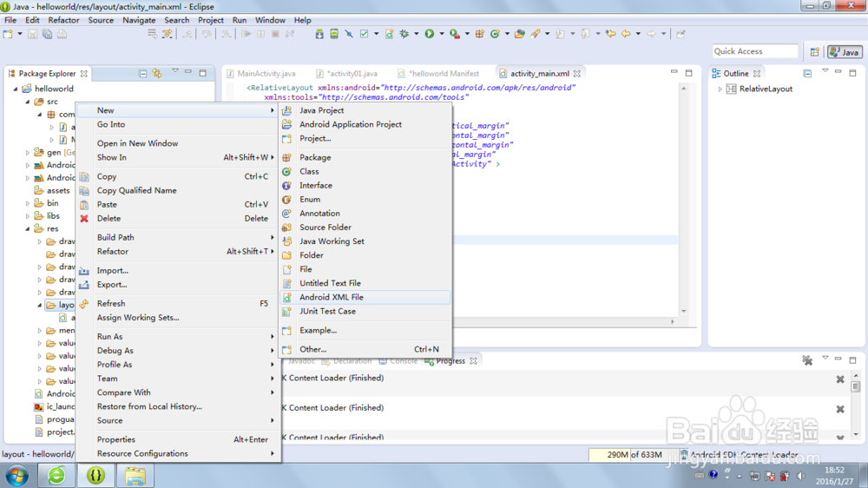The width and height of the screenshot is (868, 488).
Task: Collapse All in Outline view
Action: [807, 73]
